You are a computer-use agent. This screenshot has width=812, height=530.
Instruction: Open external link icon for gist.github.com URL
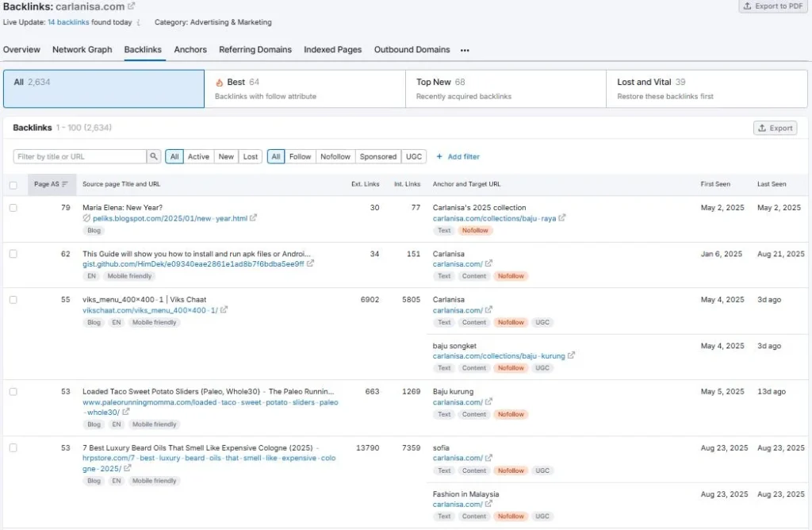(x=310, y=263)
